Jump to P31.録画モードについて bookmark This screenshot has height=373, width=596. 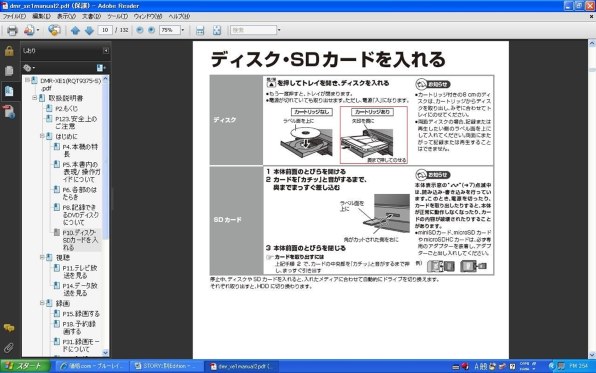point(81,345)
